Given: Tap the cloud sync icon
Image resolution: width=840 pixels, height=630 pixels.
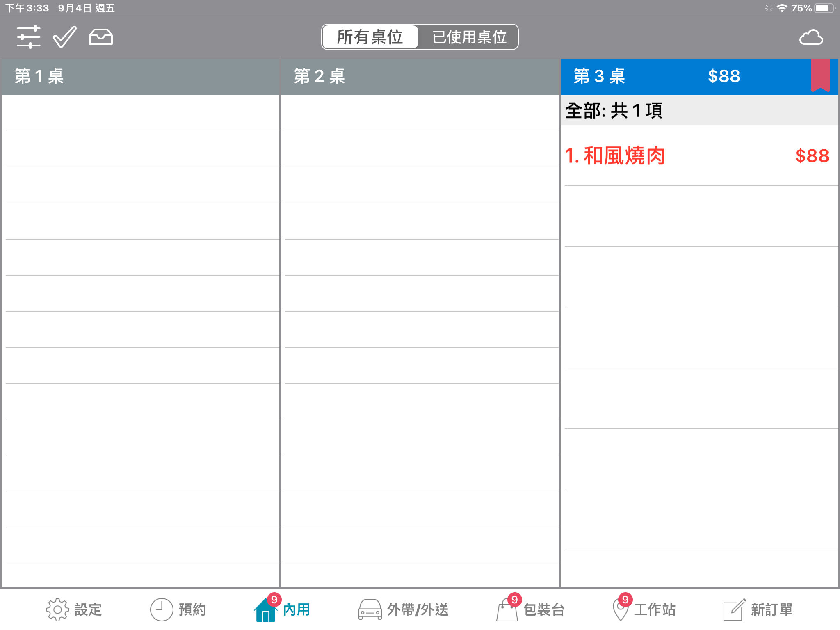Looking at the screenshot, I should pos(811,37).
